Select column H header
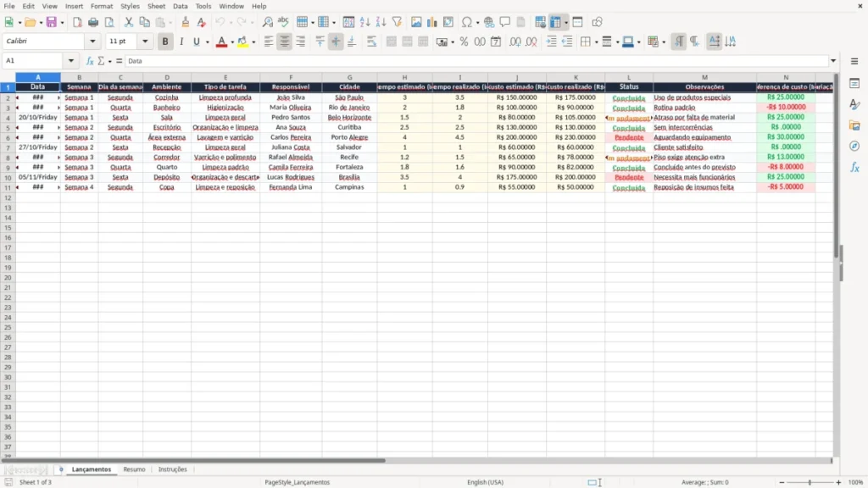 pos(404,77)
